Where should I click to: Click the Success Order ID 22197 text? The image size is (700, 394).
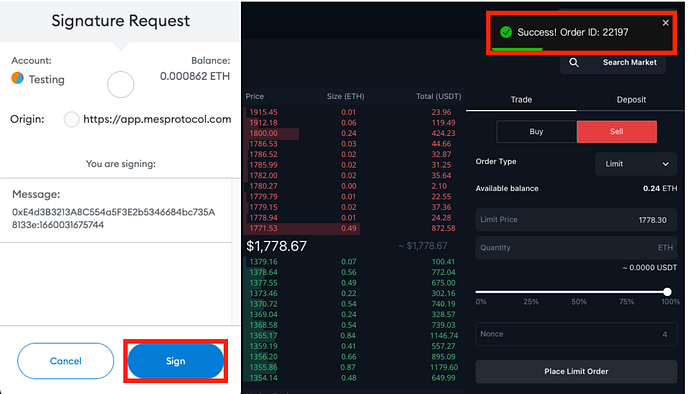(x=573, y=32)
